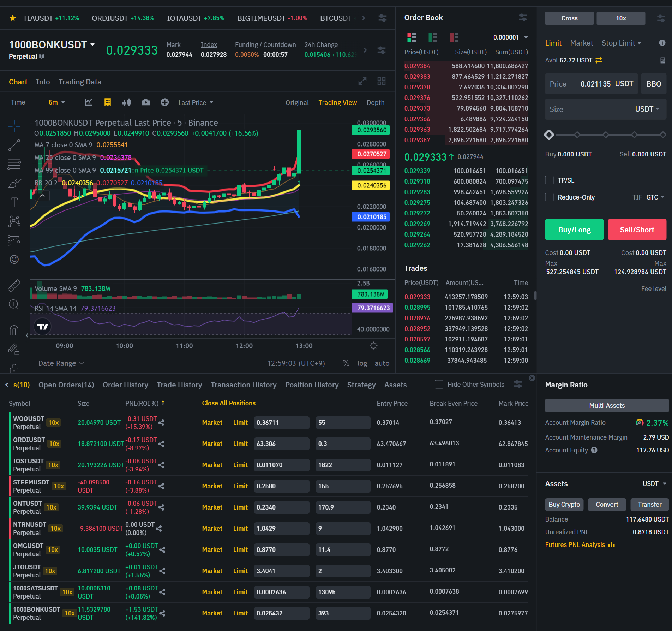
Task: Open the Size unit USDT dropdown
Action: pyautogui.click(x=647, y=109)
